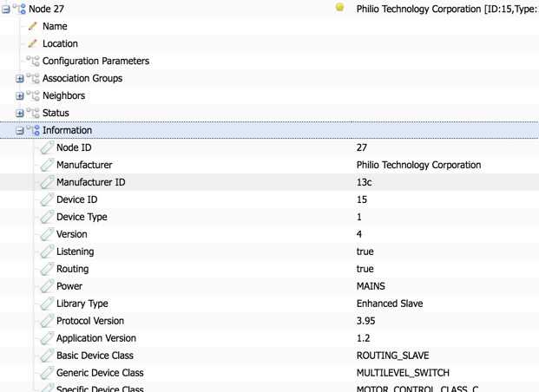Collapse the Node 27 tree entry
The width and height of the screenshot is (539, 392).
[6, 10]
